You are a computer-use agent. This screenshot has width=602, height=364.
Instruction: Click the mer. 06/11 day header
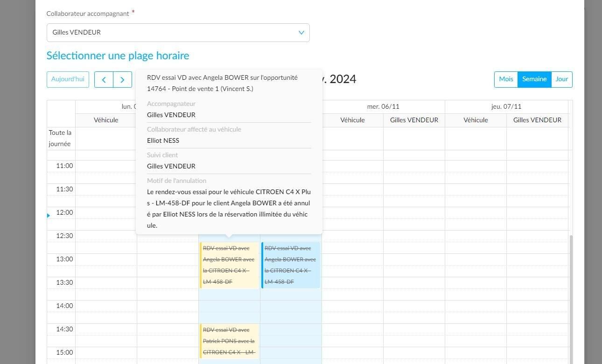point(383,106)
